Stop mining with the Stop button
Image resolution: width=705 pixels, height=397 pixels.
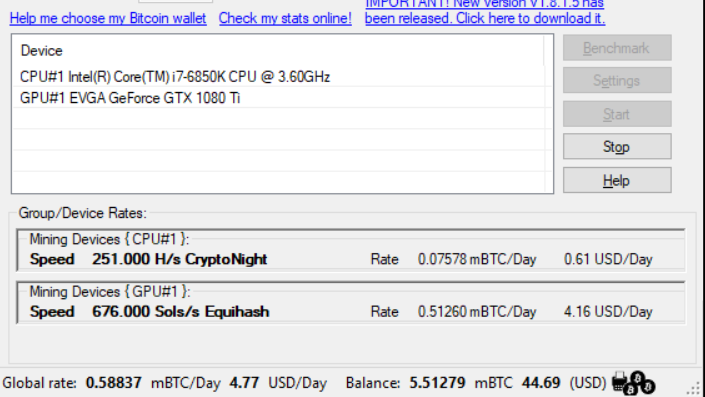tap(617, 147)
